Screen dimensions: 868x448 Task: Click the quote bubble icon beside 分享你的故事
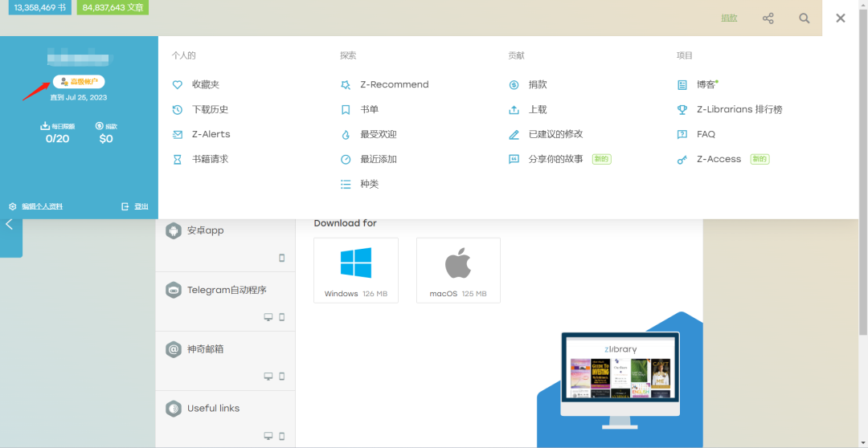(x=514, y=159)
